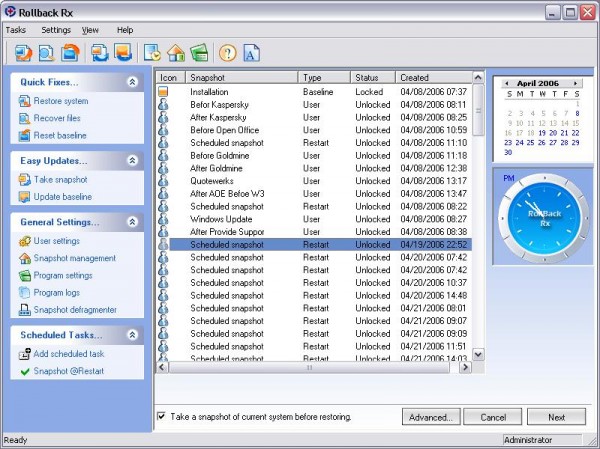Image resolution: width=600 pixels, height=449 pixels.
Task: Click the Snapshot management house toolbar icon
Action: pyautogui.click(x=176, y=53)
